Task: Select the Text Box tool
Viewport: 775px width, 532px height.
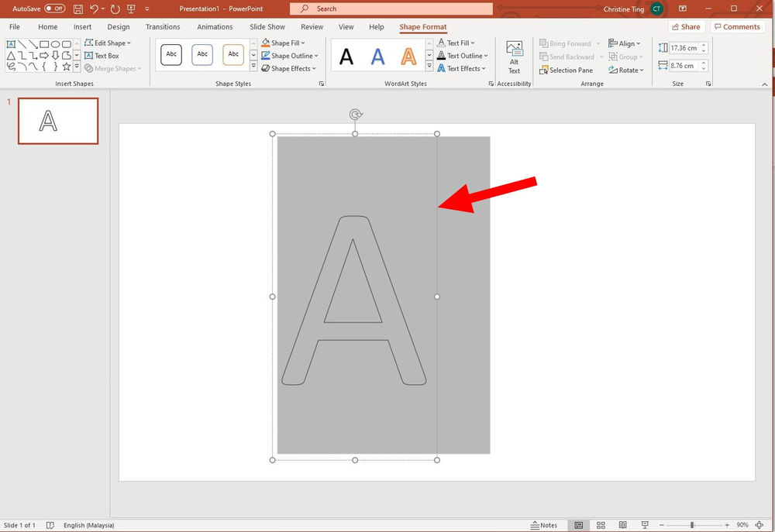Action: point(103,55)
